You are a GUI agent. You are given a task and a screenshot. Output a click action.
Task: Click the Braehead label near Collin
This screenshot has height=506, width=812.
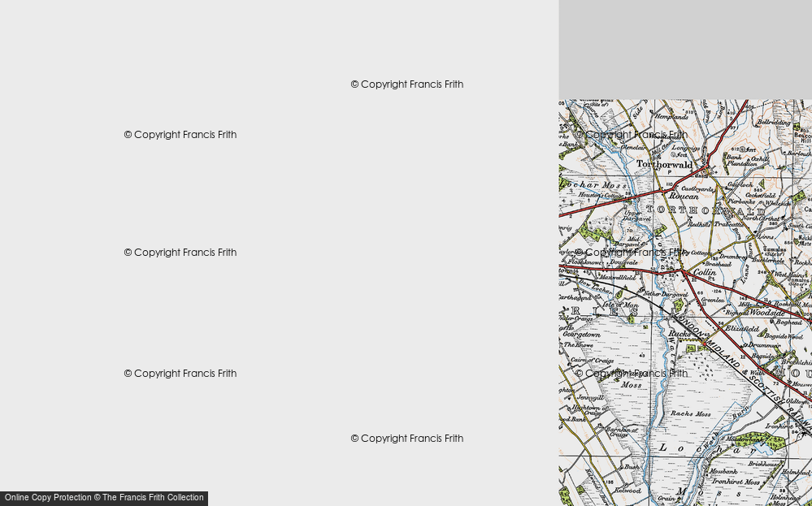coord(718,264)
